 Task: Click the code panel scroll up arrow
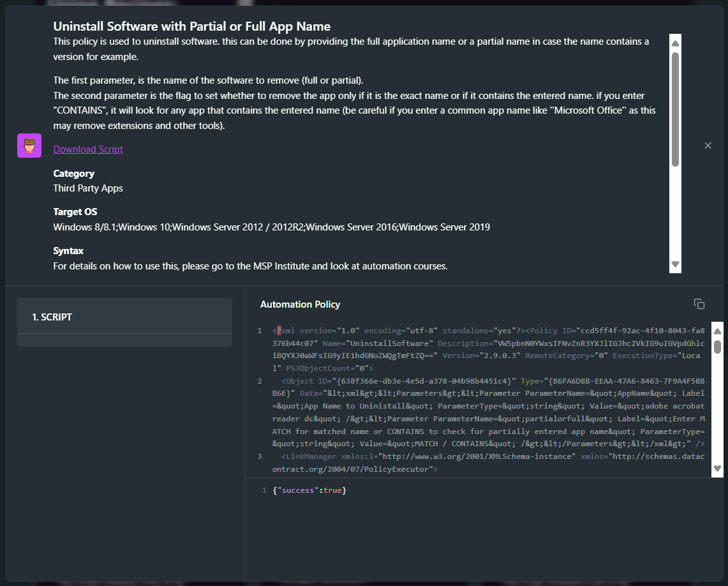point(717,331)
